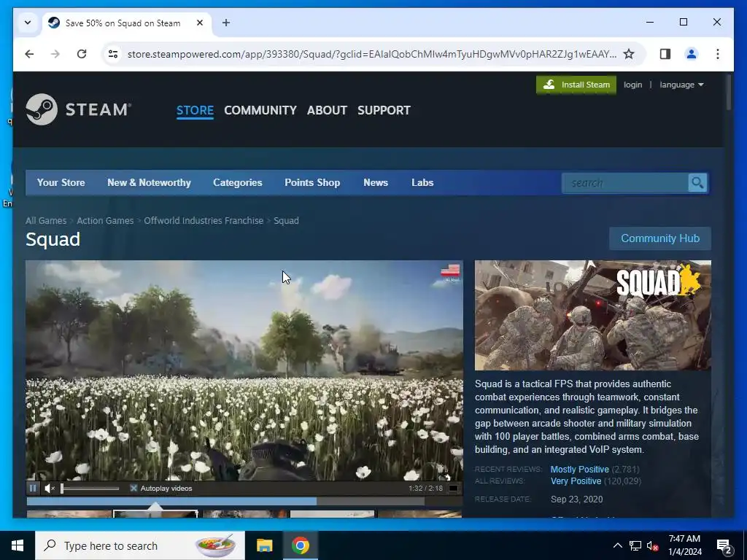Click the All Games breadcrumb
This screenshot has height=560, width=747.
[x=46, y=220]
